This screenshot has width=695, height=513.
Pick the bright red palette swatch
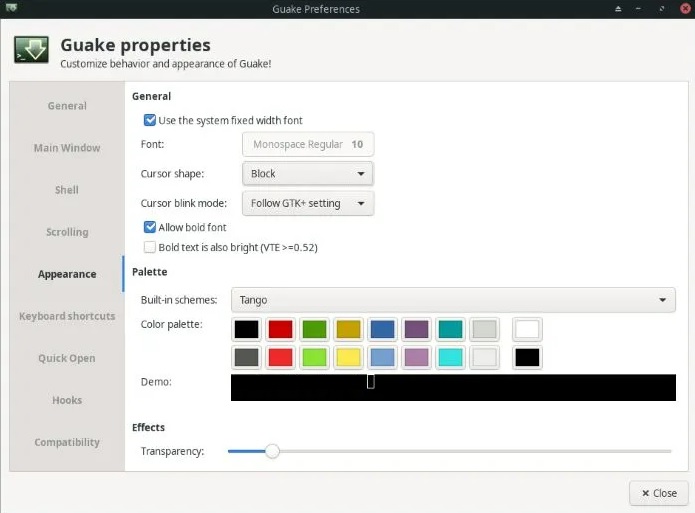click(x=281, y=357)
